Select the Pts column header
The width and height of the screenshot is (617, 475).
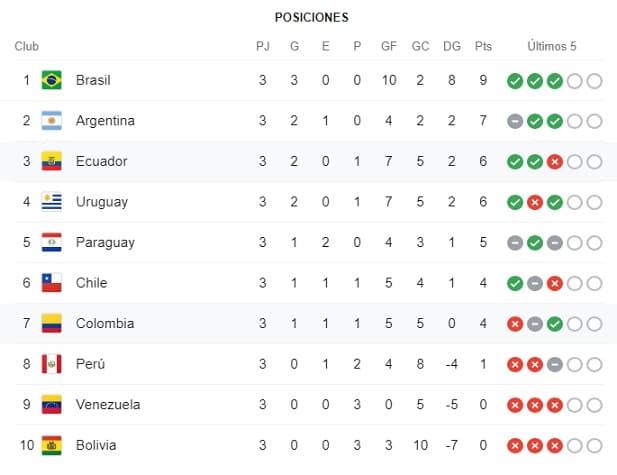coord(483,46)
